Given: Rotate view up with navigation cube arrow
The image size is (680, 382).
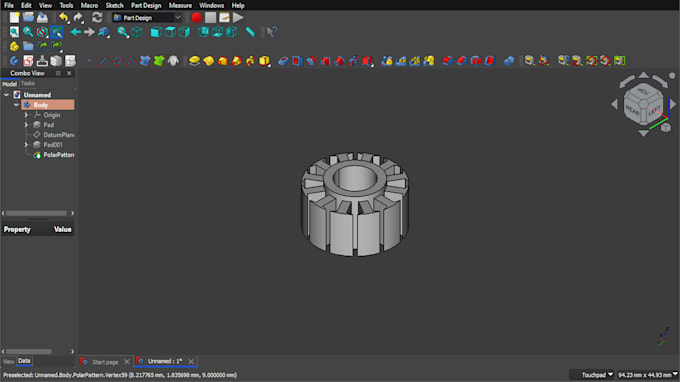Looking at the screenshot, I should point(644,75).
